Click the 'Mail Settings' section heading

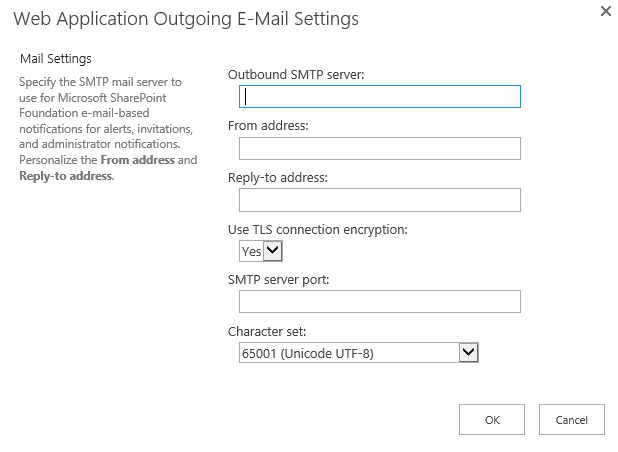click(56, 59)
